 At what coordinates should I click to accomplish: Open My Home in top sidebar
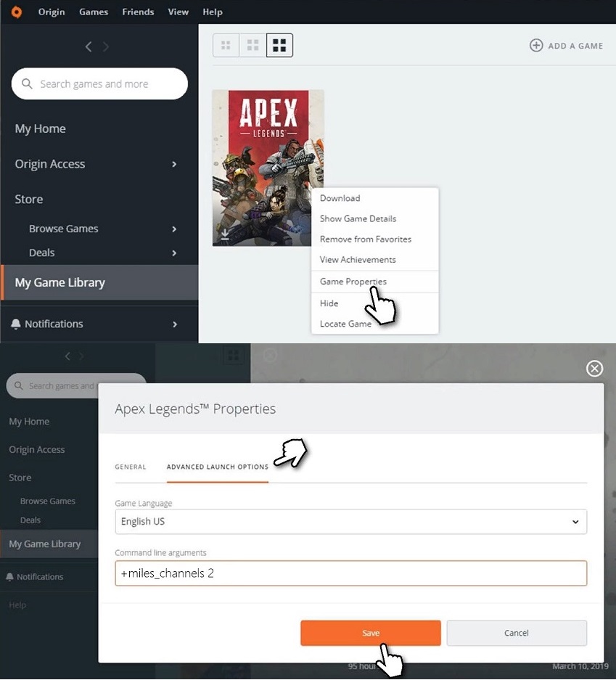[x=41, y=128]
